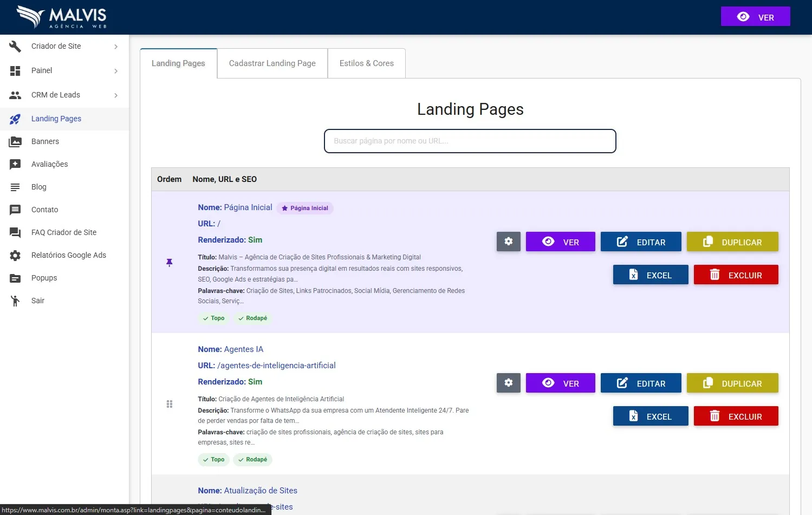Export Agentes IA with EXCEL button
The image size is (812, 515).
click(651, 416)
